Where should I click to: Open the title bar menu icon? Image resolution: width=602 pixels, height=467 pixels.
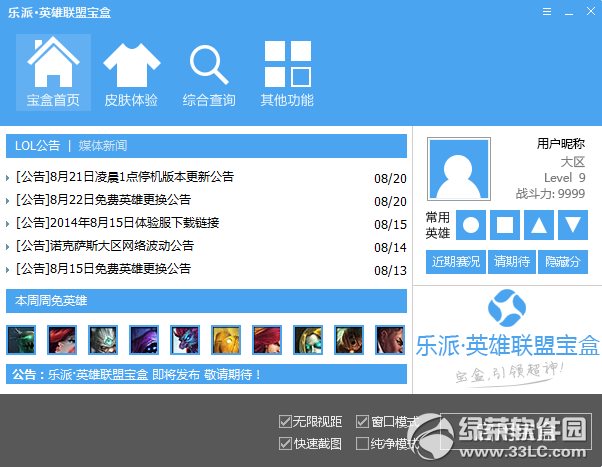click(x=547, y=12)
